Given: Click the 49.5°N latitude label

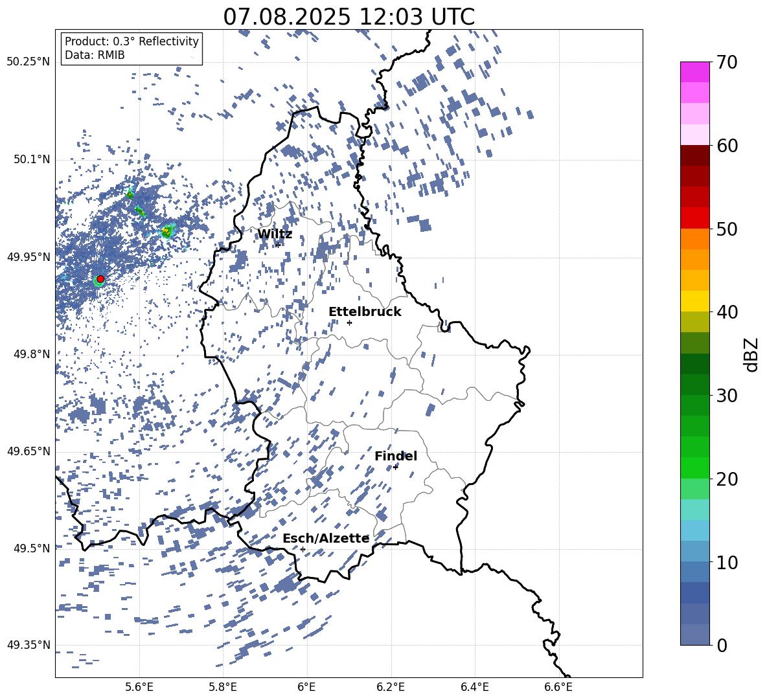Looking at the screenshot, I should [31, 548].
